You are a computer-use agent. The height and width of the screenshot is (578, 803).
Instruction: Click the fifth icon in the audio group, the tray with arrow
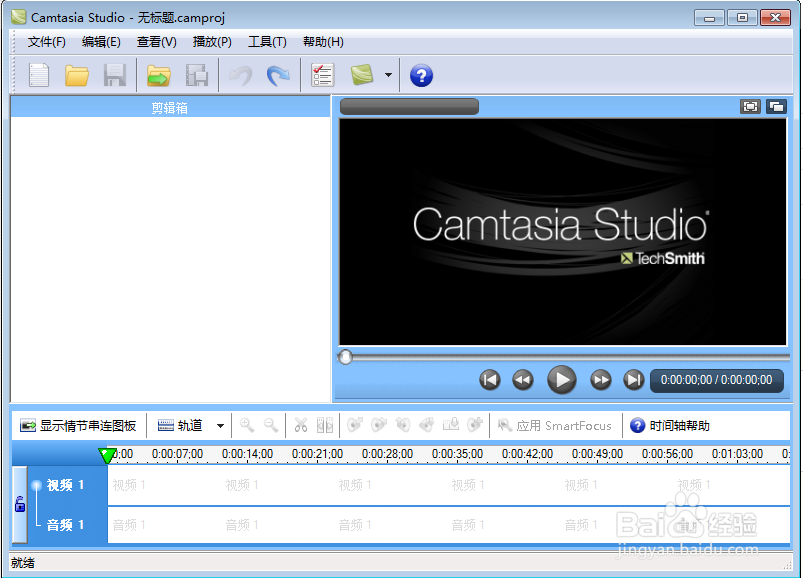coord(451,424)
